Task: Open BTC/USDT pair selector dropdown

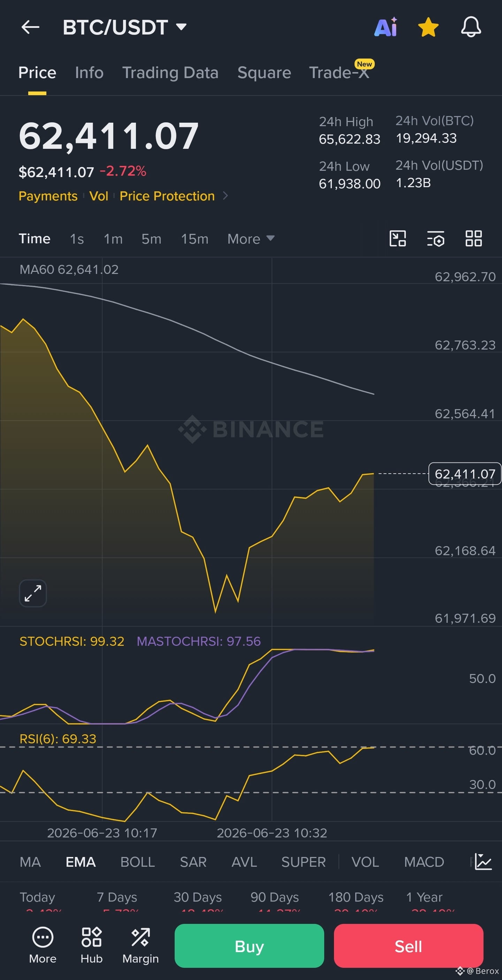Action: (124, 27)
